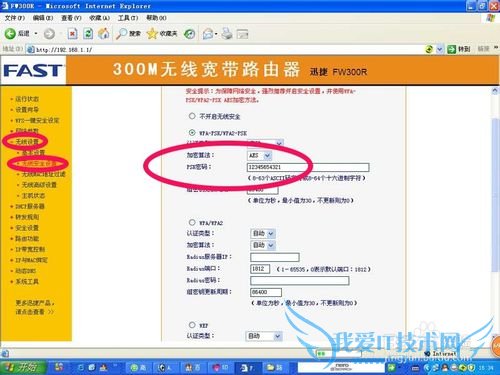Click the Radius端口 field showing 1812

(260, 269)
